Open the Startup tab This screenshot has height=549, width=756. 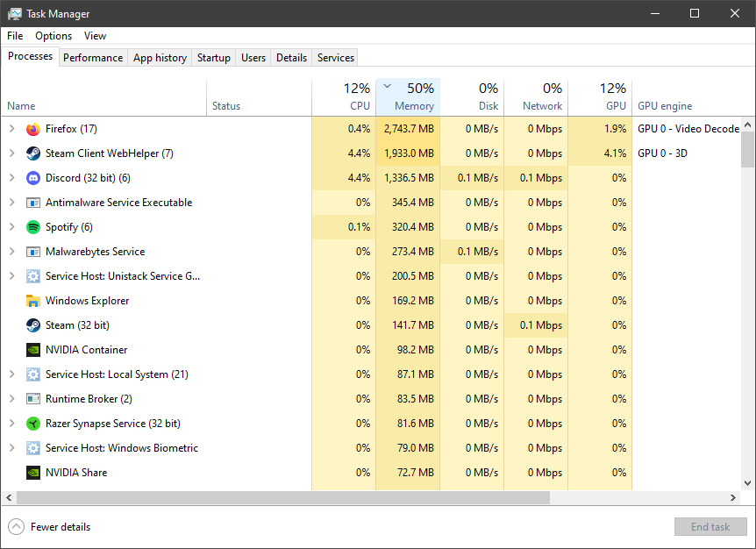pyautogui.click(x=214, y=58)
